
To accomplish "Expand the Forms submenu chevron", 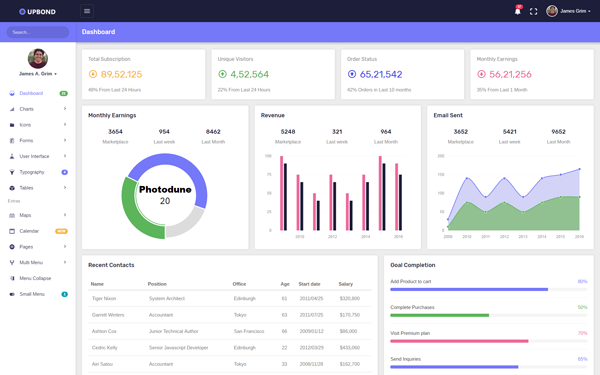I will pos(65,140).
